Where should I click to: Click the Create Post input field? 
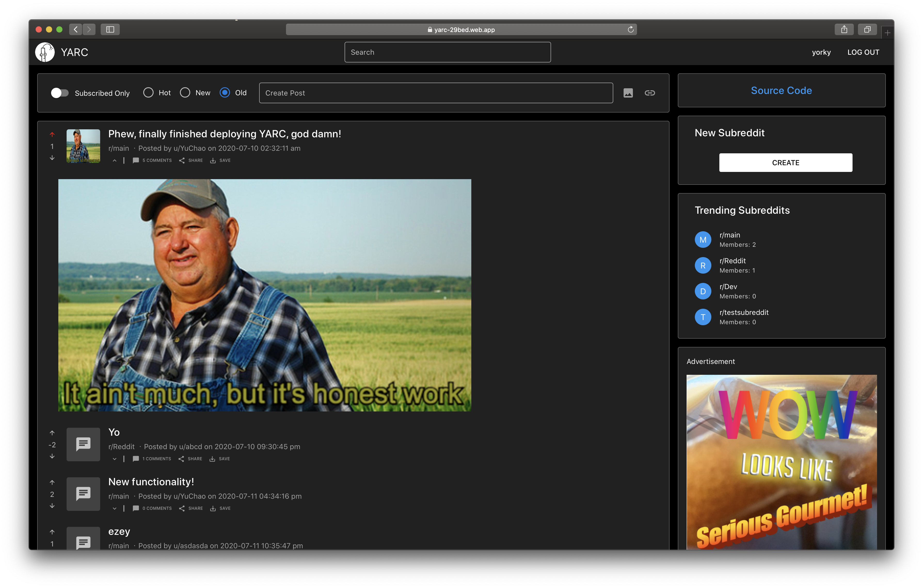pos(436,93)
